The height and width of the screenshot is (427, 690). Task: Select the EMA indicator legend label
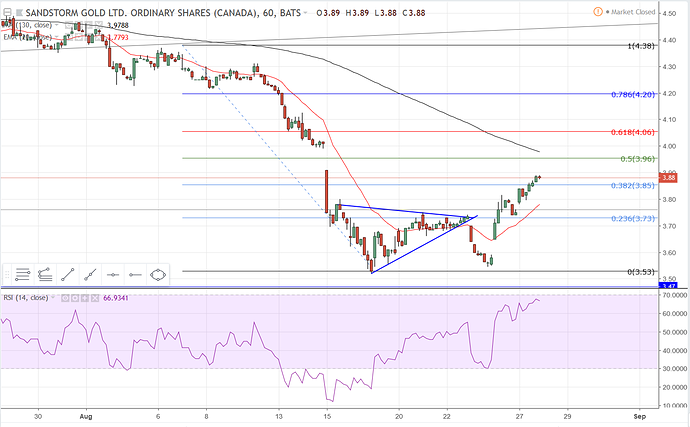[9, 37]
